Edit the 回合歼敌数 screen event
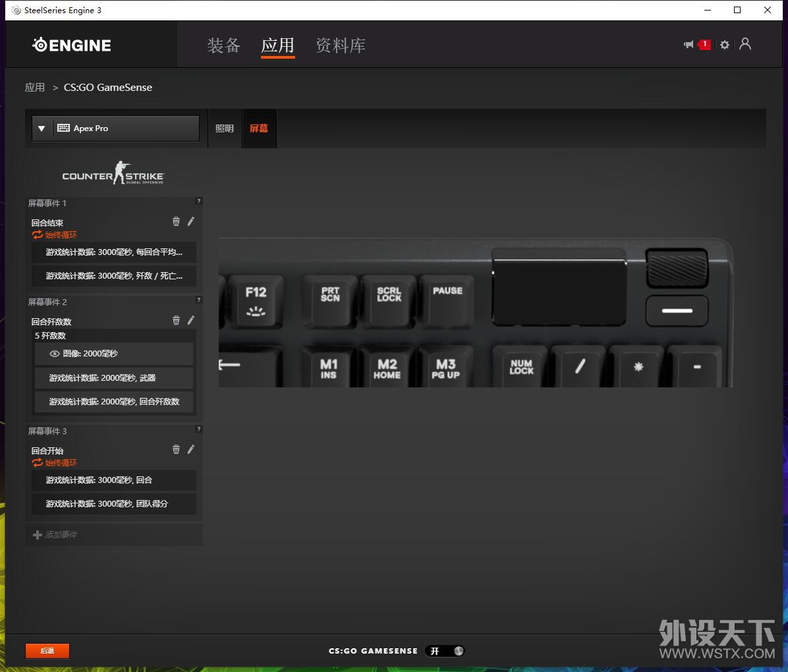 coord(191,320)
